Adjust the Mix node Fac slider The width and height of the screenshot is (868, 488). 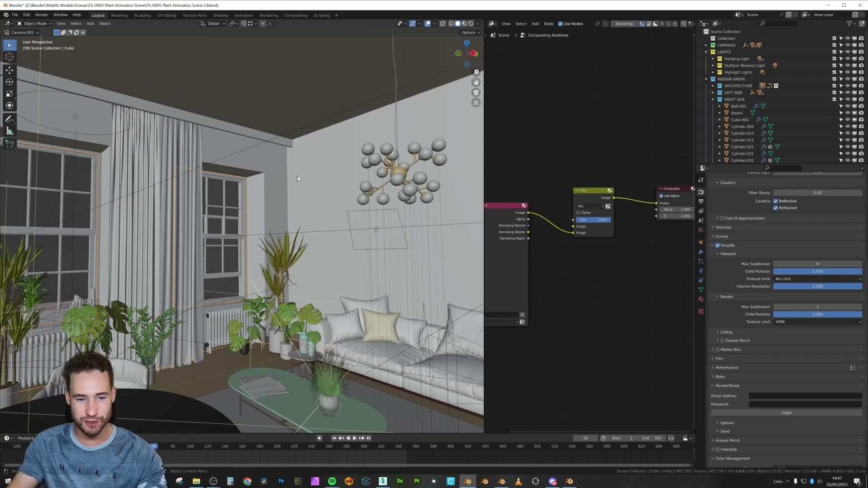click(x=593, y=220)
